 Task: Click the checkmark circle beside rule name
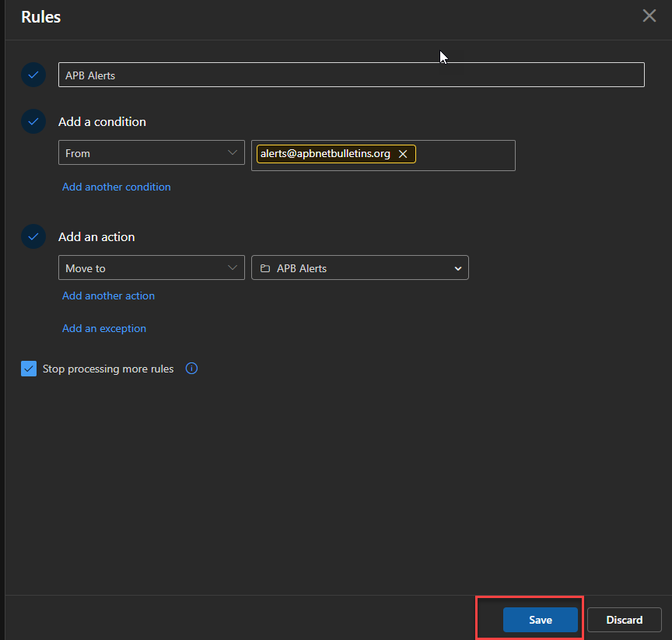coord(33,75)
